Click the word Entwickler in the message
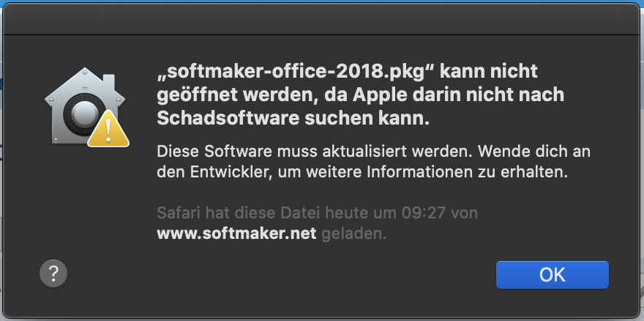644x321 pixels. pyautogui.click(x=232, y=172)
